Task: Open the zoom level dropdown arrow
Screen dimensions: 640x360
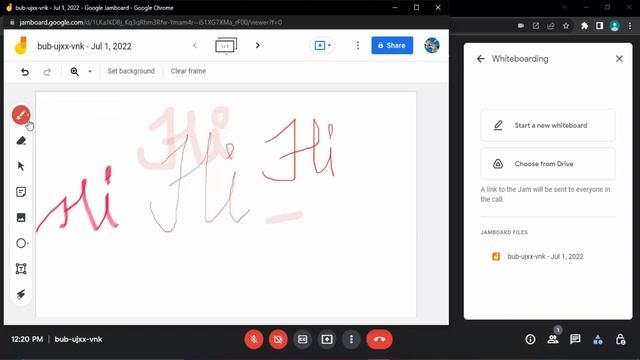Action: tap(90, 71)
